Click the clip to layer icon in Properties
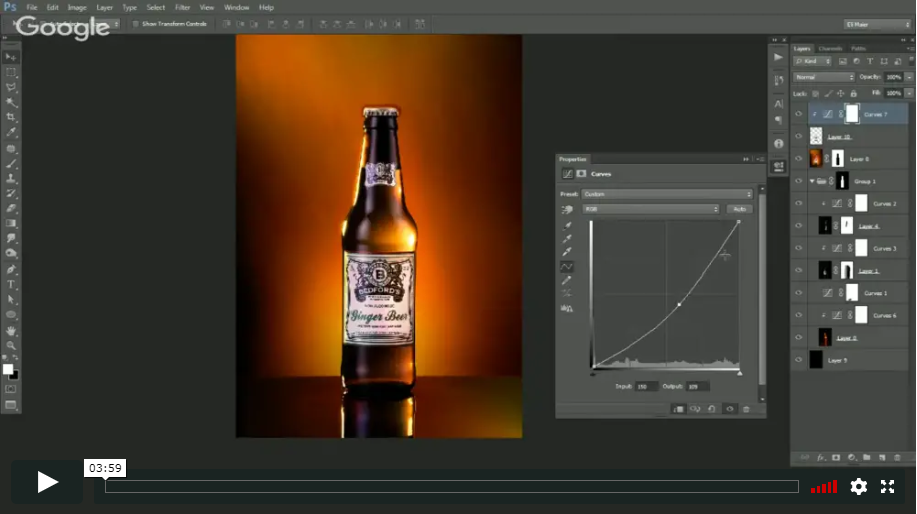The height and width of the screenshot is (514, 917). point(678,409)
